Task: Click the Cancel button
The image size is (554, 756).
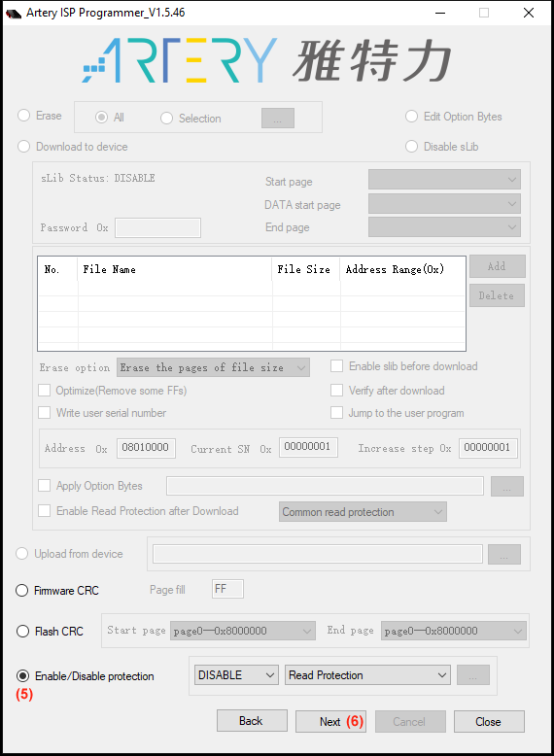Action: click(410, 722)
